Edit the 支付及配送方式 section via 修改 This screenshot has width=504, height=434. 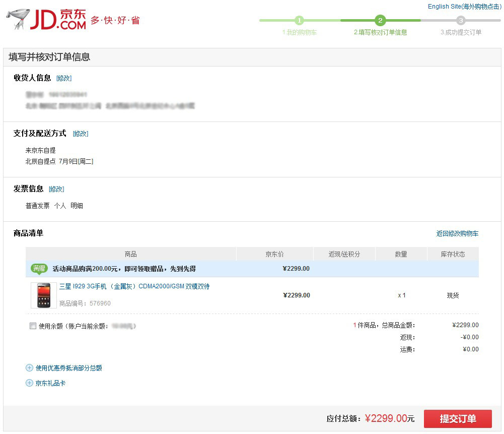point(81,134)
